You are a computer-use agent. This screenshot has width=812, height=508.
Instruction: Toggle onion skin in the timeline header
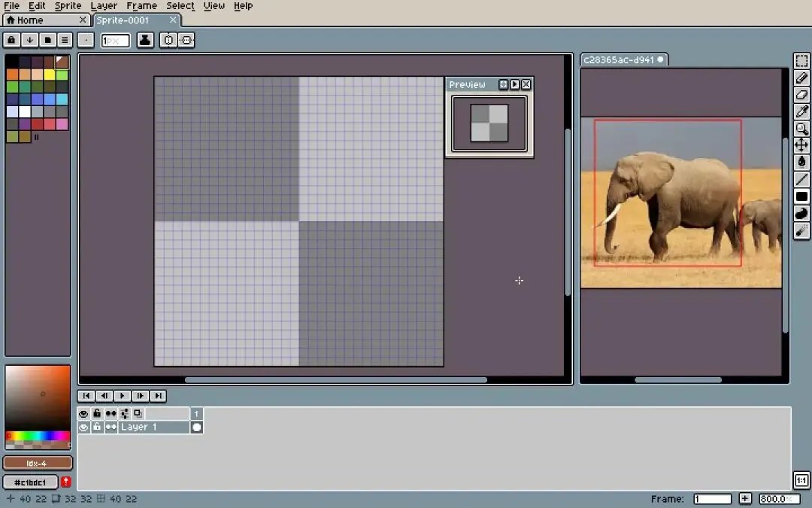coord(138,414)
